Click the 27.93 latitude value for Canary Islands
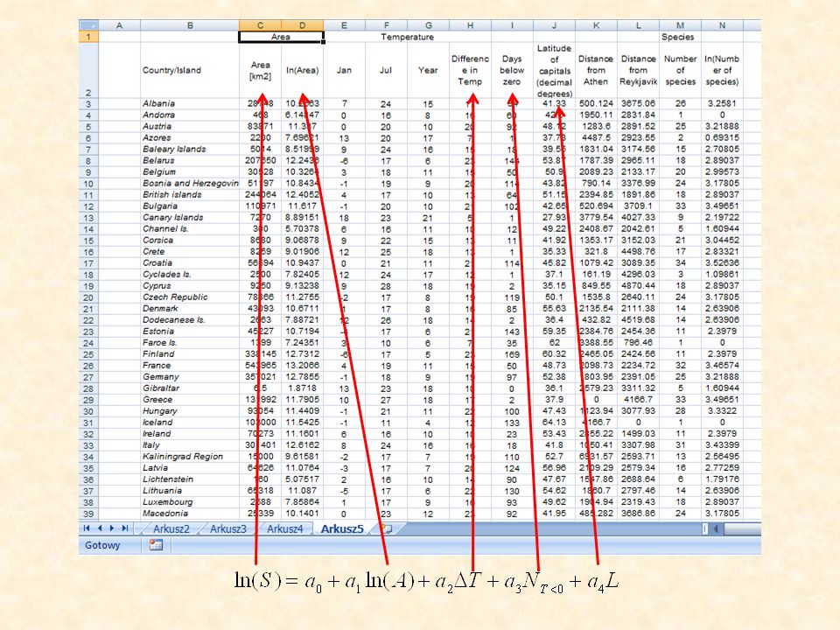The height and width of the screenshot is (630, 840). coord(555,218)
